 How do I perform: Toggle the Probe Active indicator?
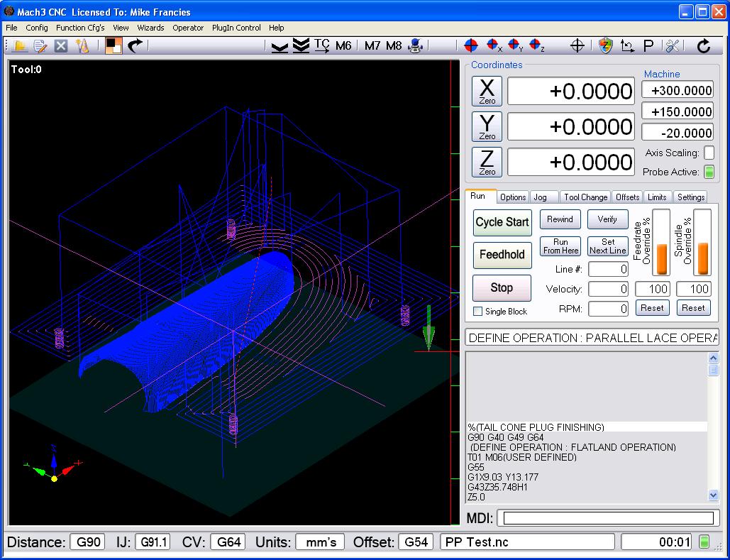(708, 172)
